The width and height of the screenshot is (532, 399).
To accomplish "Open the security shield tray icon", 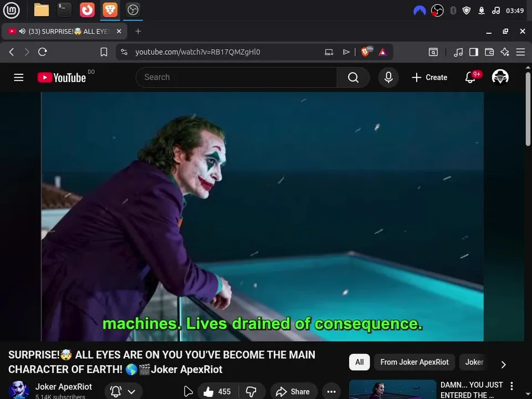I will click(x=467, y=11).
